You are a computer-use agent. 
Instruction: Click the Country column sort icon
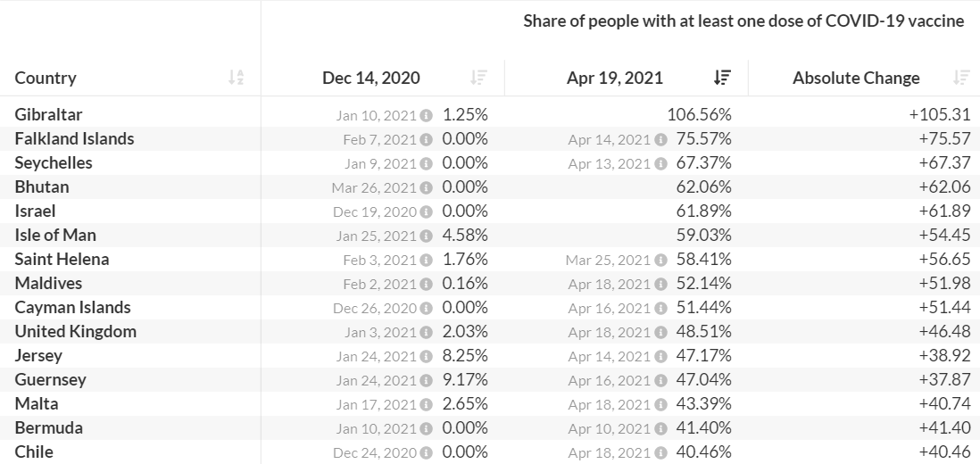click(x=236, y=78)
